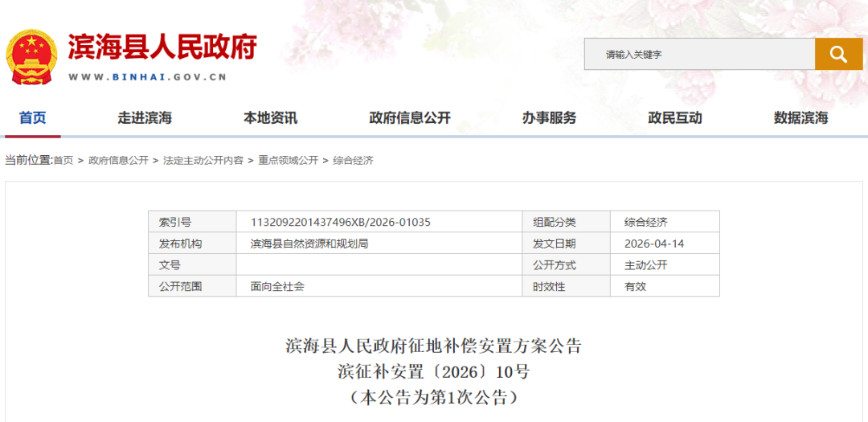Click the orange search magnifier icon

tap(838, 55)
